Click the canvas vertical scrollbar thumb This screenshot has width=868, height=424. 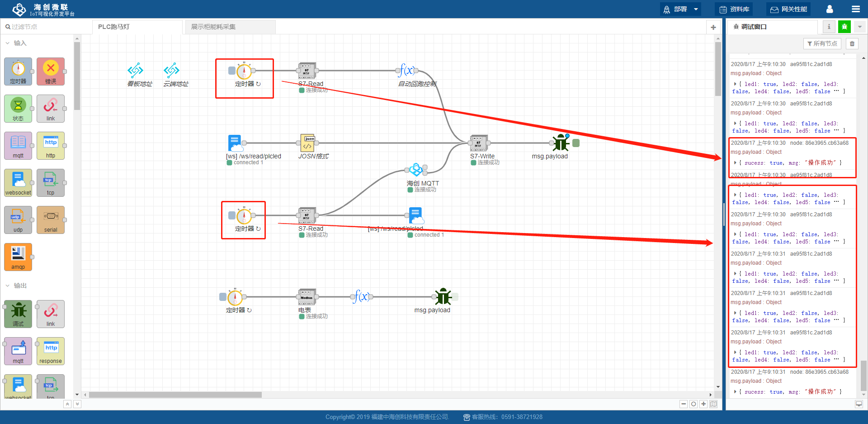coord(718,69)
